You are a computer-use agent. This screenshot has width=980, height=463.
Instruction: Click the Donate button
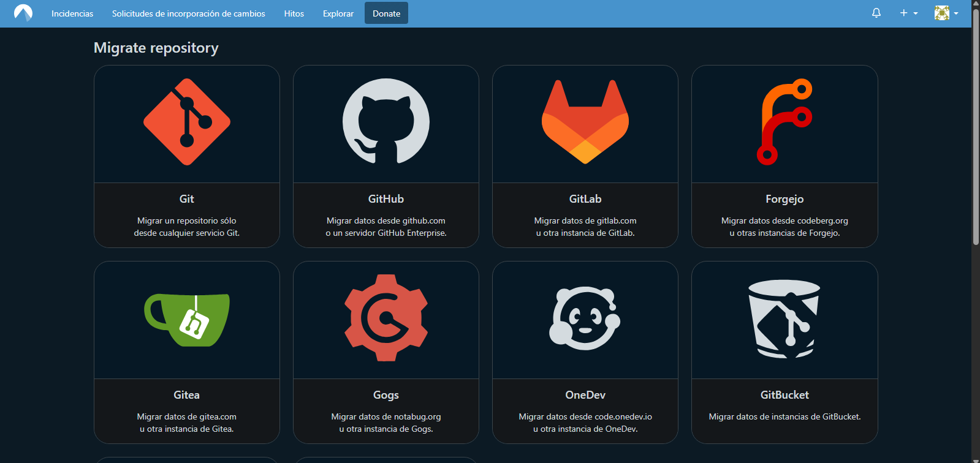tap(386, 13)
